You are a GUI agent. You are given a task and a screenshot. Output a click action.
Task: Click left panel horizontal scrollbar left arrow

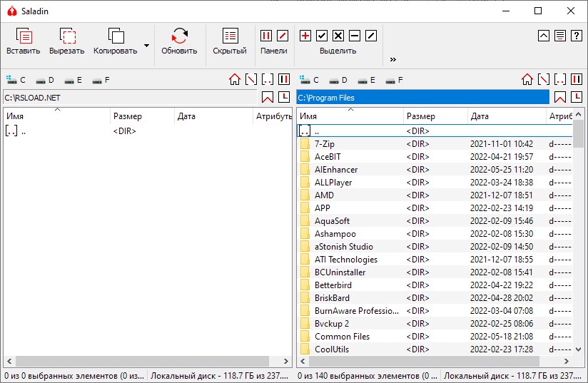click(9, 362)
